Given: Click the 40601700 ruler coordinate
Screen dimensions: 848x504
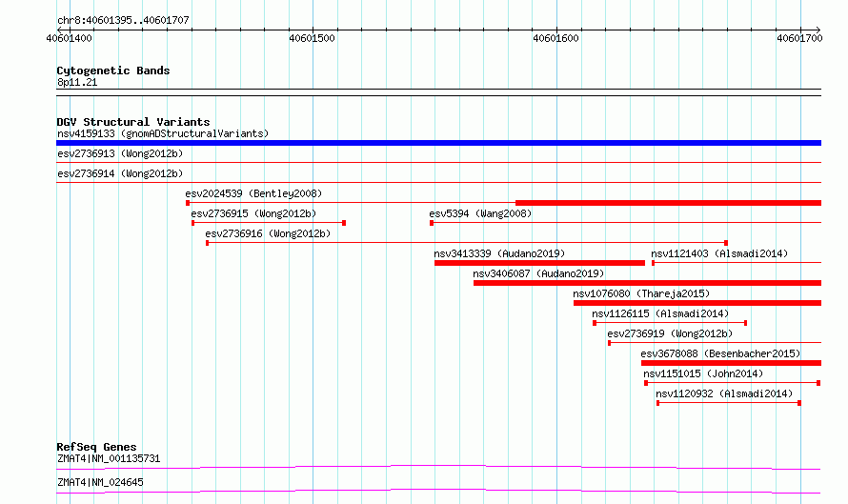Looking at the screenshot, I should (799, 38).
